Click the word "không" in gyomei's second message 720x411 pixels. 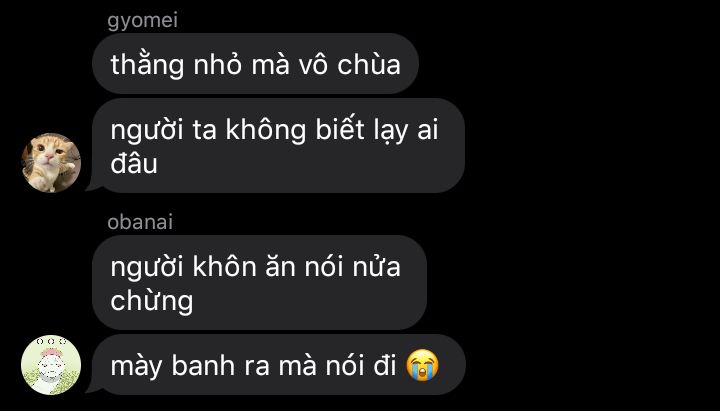(x=265, y=131)
